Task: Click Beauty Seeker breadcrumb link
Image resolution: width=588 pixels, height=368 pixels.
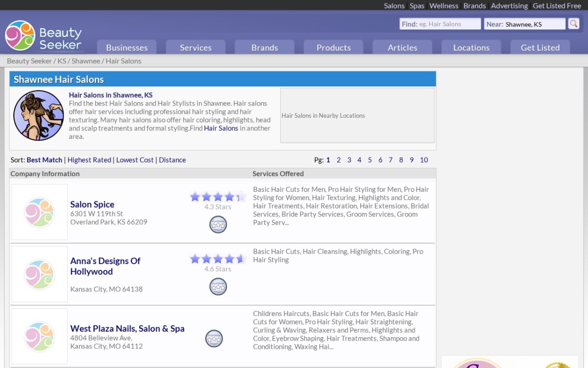Action: point(29,61)
